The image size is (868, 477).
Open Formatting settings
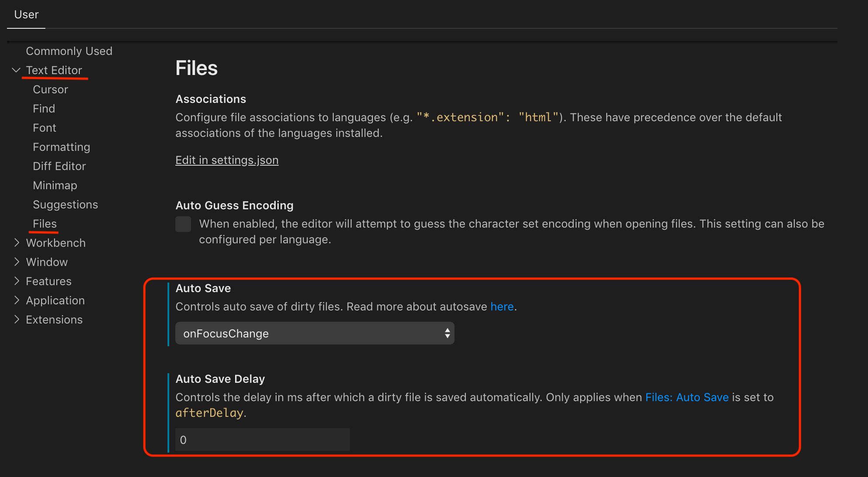[61, 147]
